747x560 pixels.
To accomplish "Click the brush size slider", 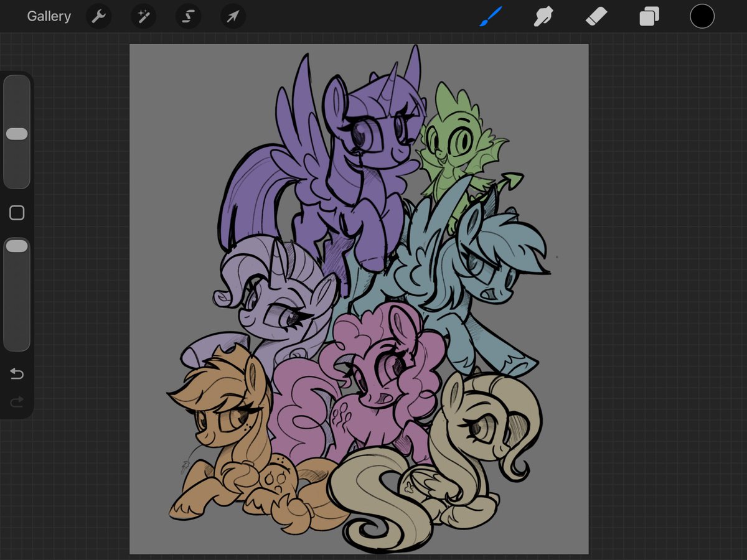I will coord(17,131).
